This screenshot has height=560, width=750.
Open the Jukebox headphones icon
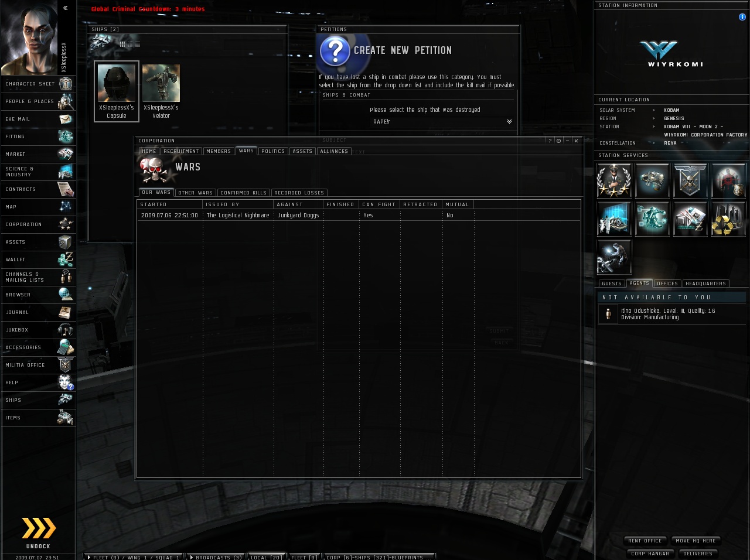[x=65, y=330]
